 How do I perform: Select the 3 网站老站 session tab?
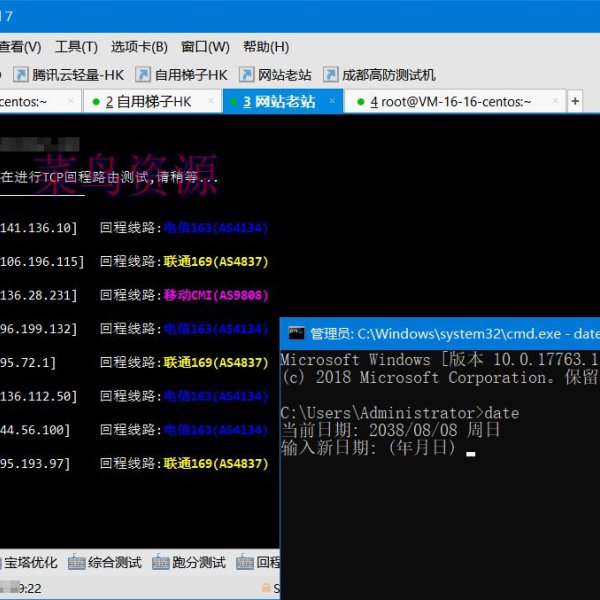click(278, 102)
